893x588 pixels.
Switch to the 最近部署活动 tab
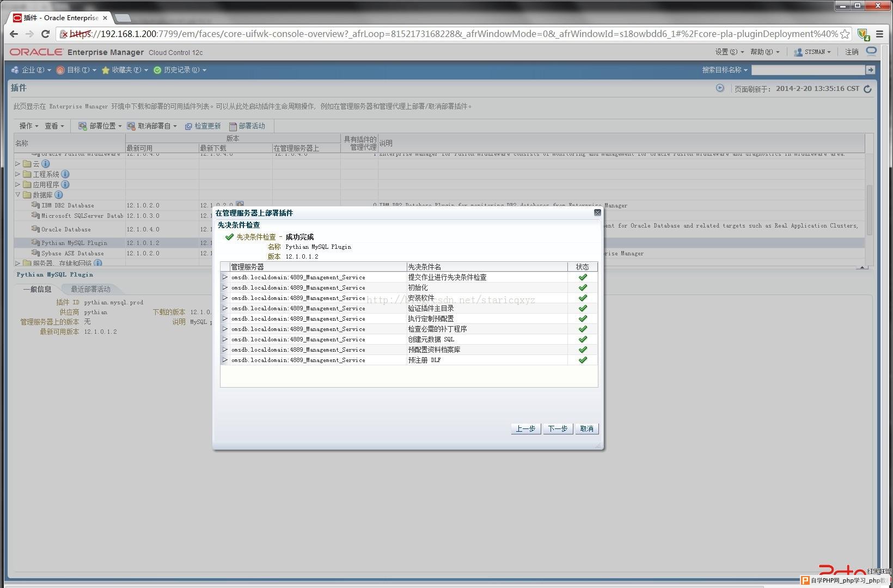pyautogui.click(x=90, y=289)
